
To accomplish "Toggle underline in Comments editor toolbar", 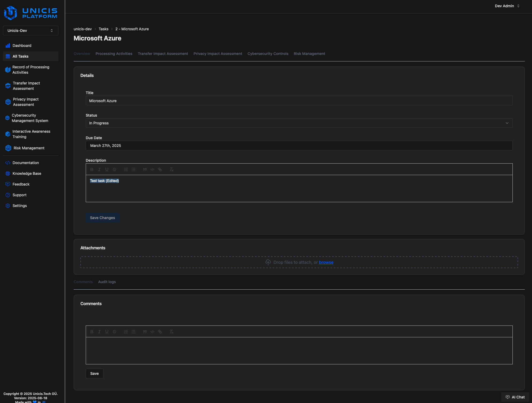I will pos(107,332).
